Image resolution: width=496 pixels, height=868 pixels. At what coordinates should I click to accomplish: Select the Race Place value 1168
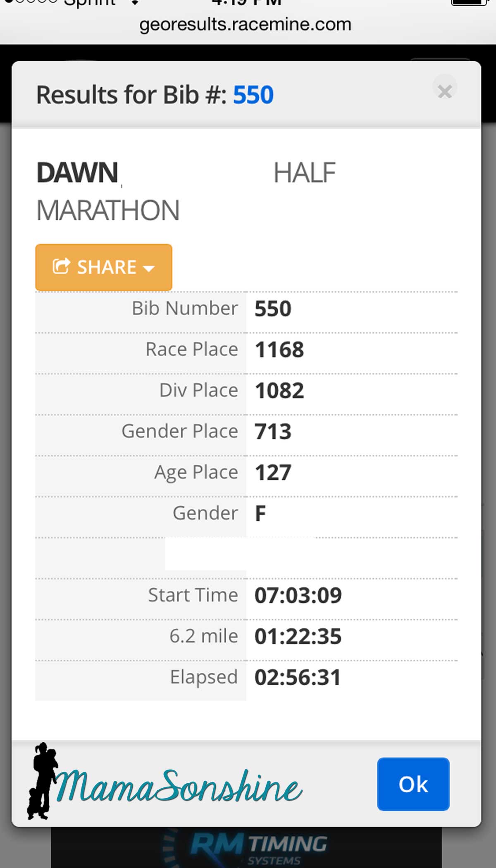click(x=279, y=350)
